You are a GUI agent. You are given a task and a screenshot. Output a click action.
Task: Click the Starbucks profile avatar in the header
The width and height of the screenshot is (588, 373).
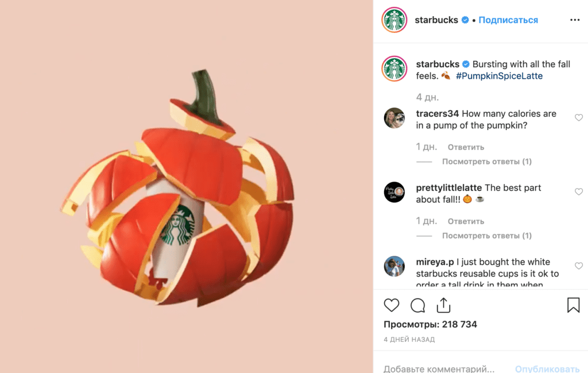click(394, 20)
